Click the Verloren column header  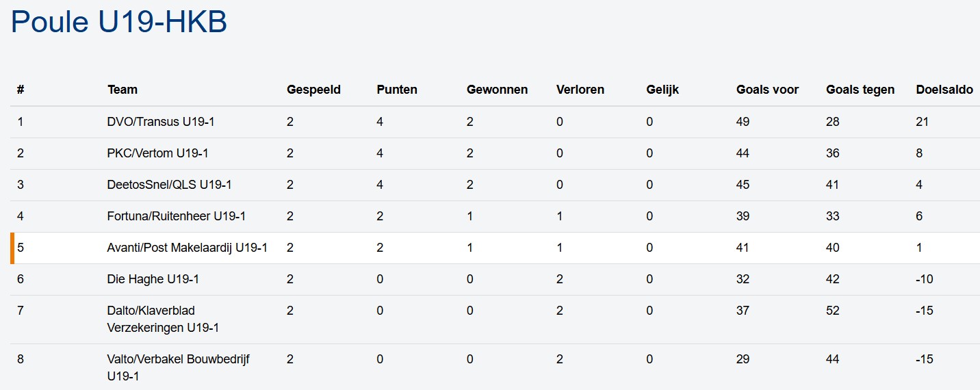pyautogui.click(x=580, y=90)
